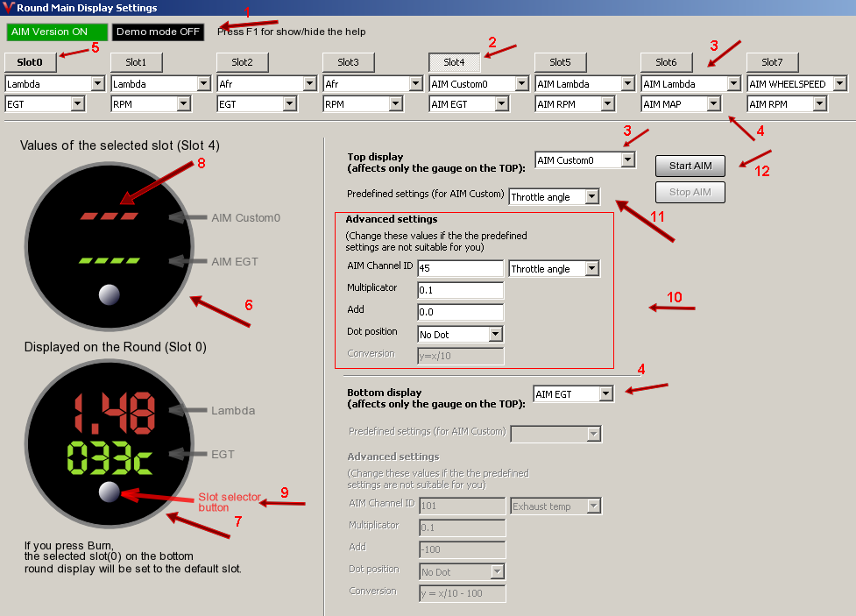Switch to Slot4
The width and height of the screenshot is (856, 616).
454,62
